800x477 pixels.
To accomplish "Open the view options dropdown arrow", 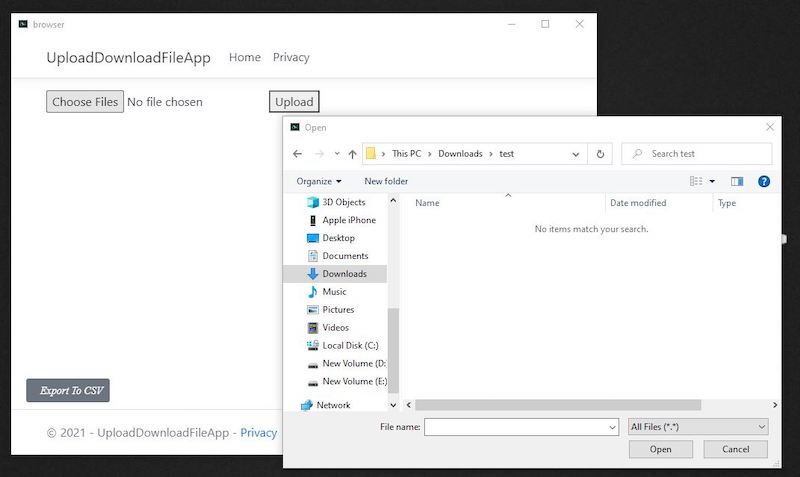I will [x=712, y=181].
